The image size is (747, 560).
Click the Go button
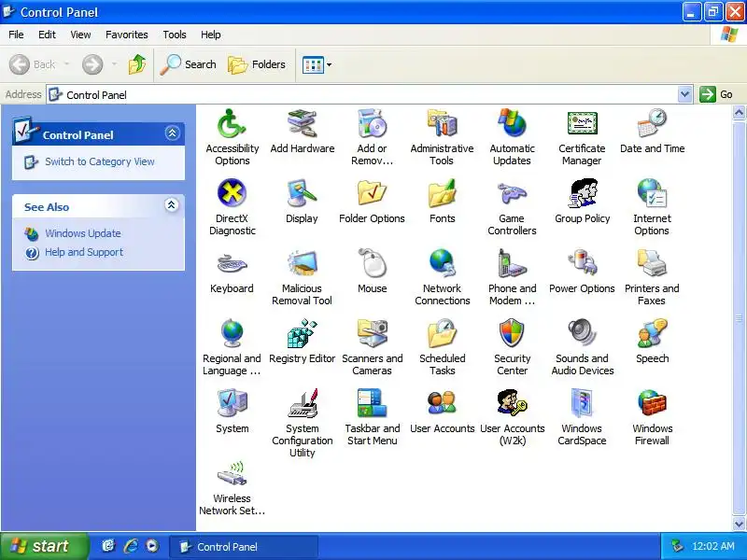716,94
